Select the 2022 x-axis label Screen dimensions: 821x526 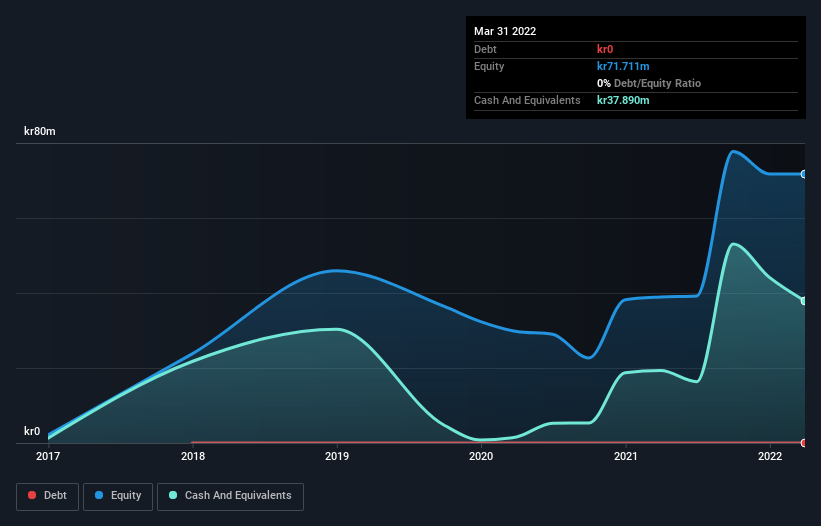[770, 456]
